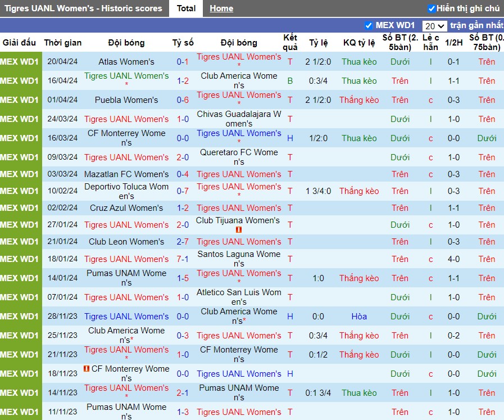
Task: Click the B result in the 16/04/24 row
Action: tap(290, 81)
